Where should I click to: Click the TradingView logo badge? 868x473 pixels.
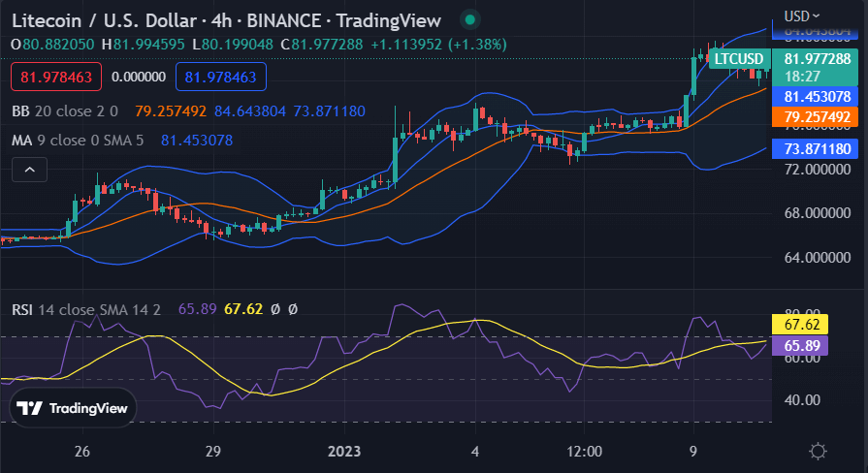(73, 408)
